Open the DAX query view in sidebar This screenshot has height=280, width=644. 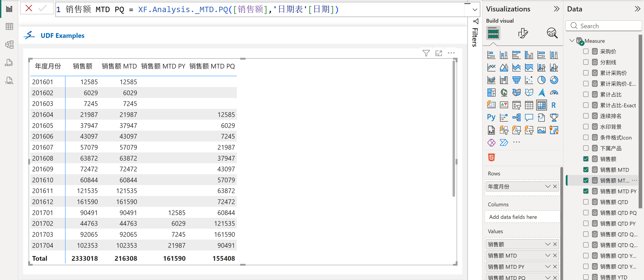click(9, 63)
